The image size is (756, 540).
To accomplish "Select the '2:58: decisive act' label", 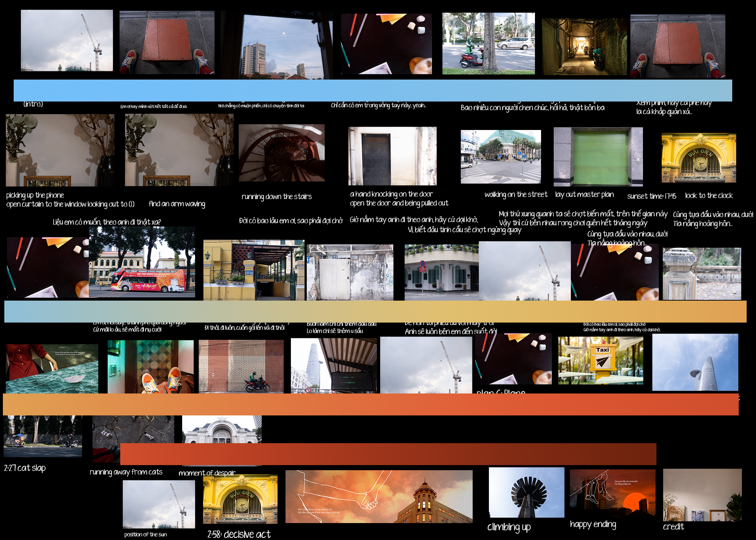I will coord(239,534).
